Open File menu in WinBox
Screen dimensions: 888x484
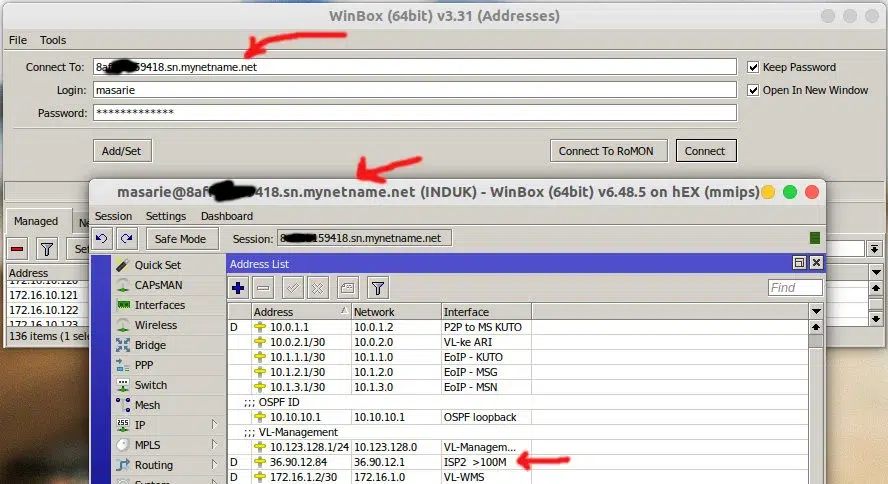(18, 40)
